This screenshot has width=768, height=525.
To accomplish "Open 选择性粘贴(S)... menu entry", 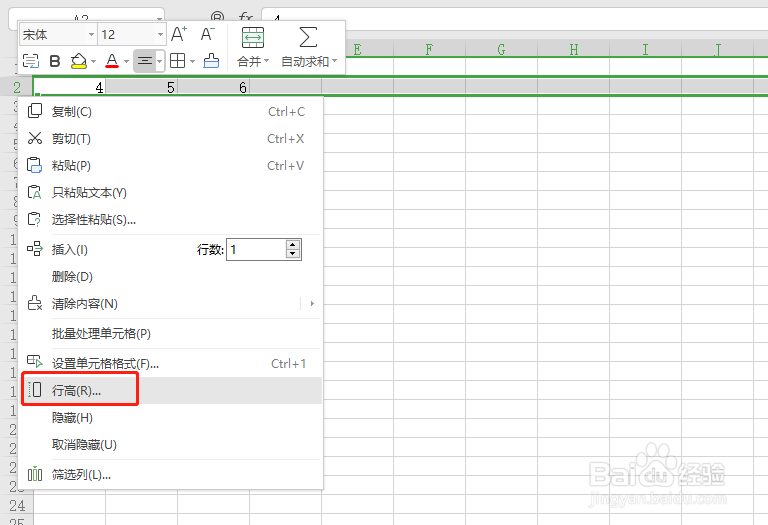I will [170, 219].
